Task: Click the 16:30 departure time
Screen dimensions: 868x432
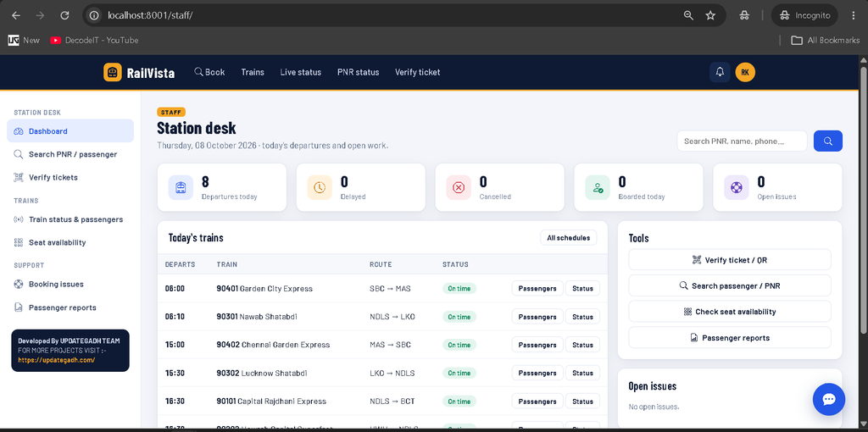Action: pos(175,401)
